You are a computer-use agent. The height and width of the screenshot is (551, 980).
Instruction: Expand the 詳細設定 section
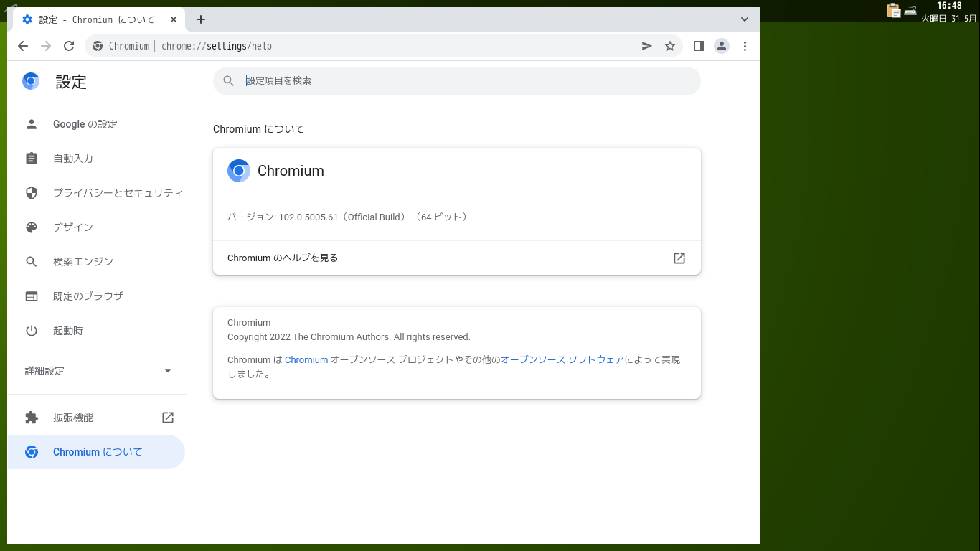[96, 371]
